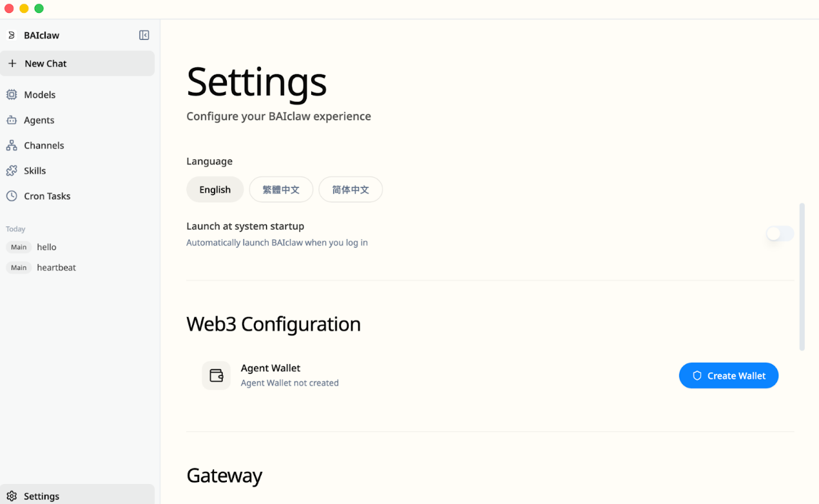Click the Models chip icon
Viewport: 819px width, 504px height.
pyautogui.click(x=12, y=95)
